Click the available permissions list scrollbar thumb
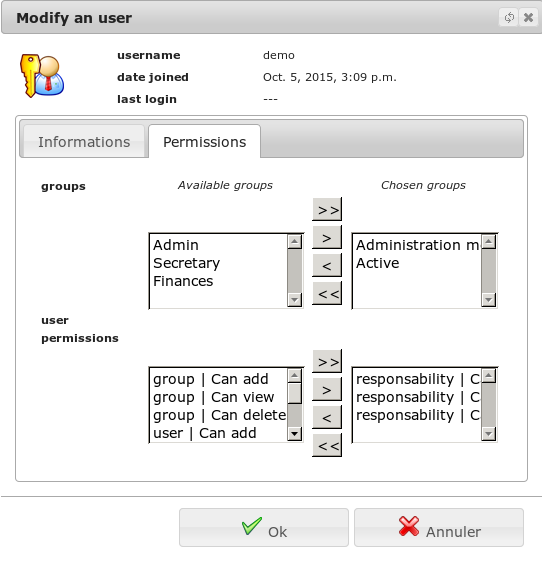The width and height of the screenshot is (542, 563). tap(295, 393)
